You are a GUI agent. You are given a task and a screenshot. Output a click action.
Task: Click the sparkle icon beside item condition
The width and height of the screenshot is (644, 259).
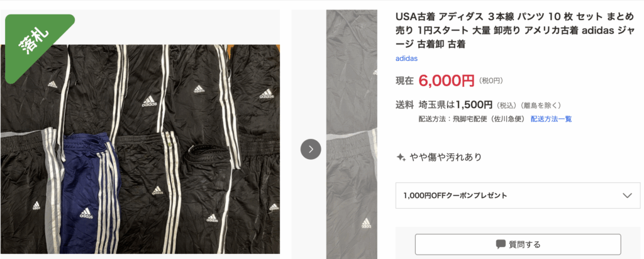[x=401, y=157]
